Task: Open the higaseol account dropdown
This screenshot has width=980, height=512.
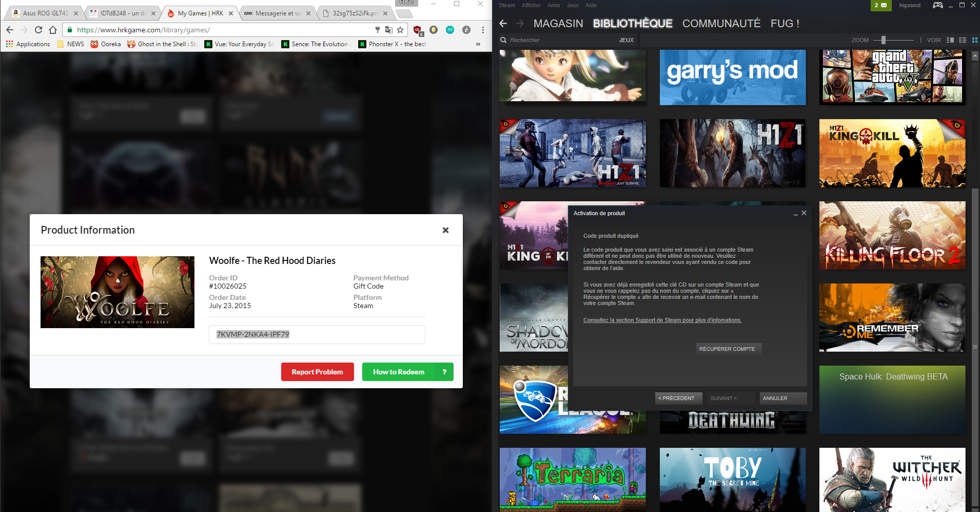Action: (910, 5)
